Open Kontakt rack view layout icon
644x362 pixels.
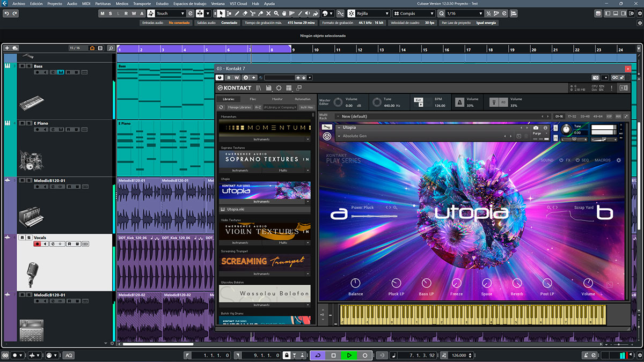pyautogui.click(x=289, y=88)
